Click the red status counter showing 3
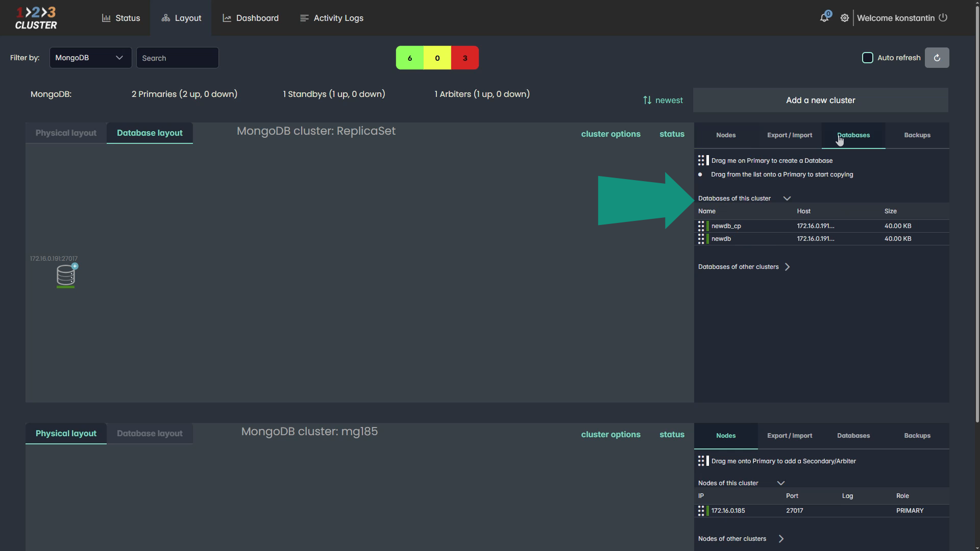Viewport: 980px width, 551px height. (464, 58)
